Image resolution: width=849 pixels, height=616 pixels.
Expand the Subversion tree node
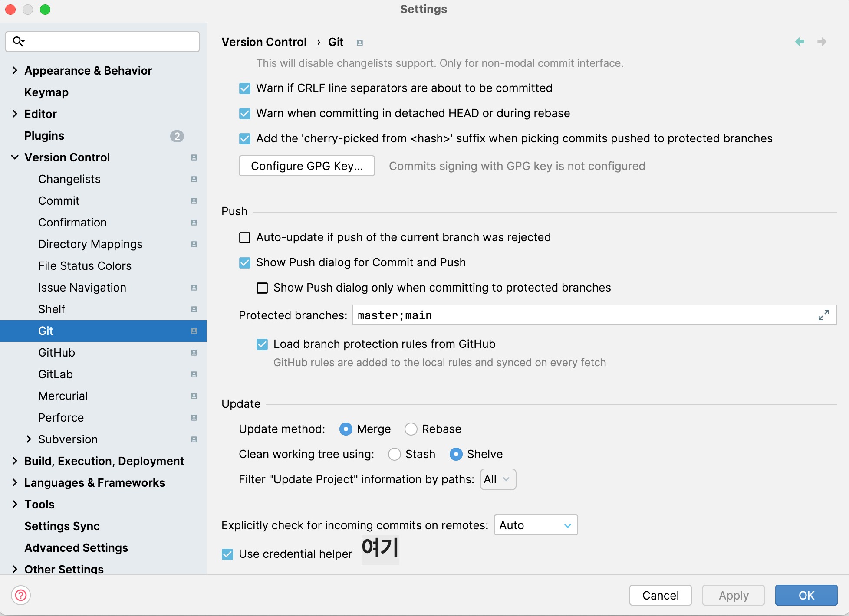(29, 439)
